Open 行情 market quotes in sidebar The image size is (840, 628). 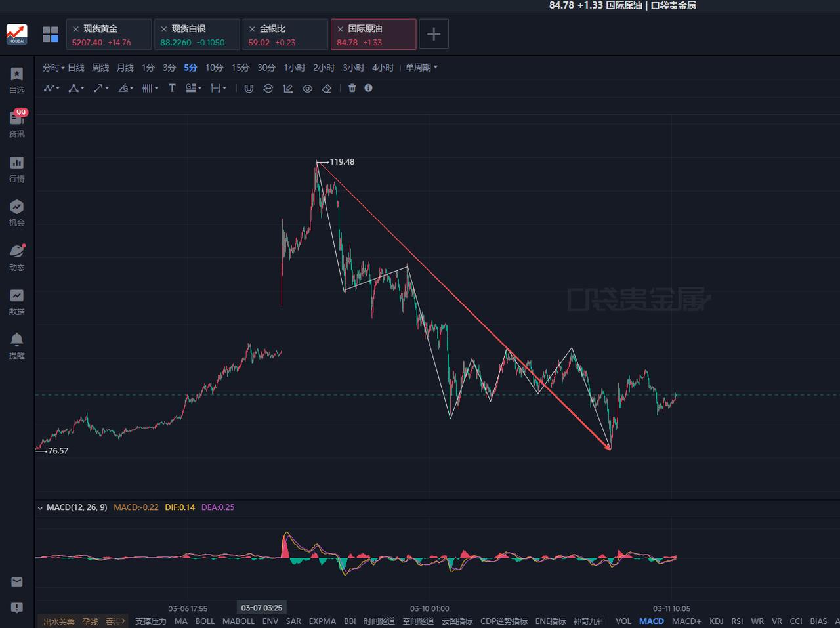17,169
